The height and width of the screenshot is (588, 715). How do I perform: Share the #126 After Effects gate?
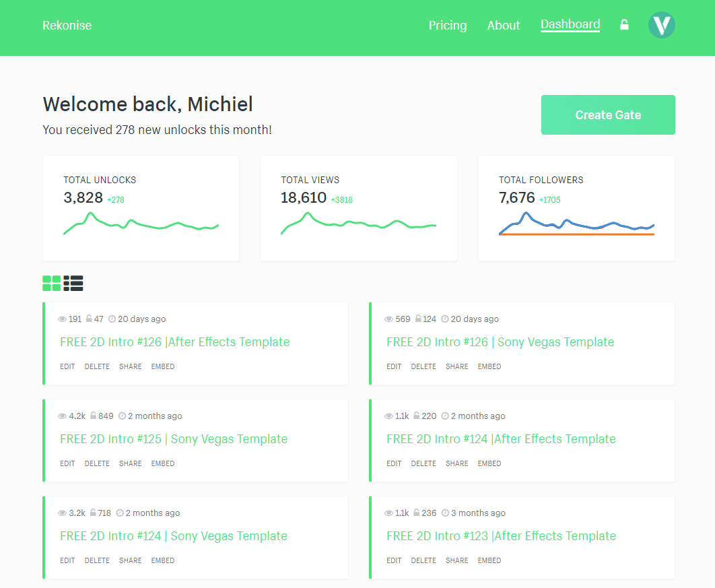point(131,366)
